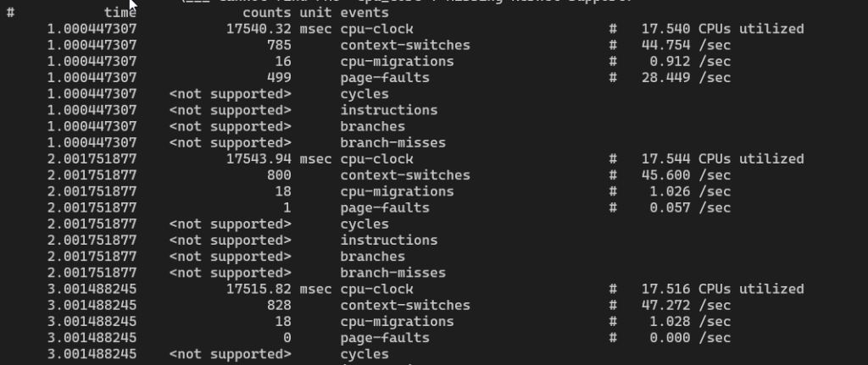The image size is (868, 365).
Task: Click the 0.057 /sec page-faults rate
Action: click(x=690, y=208)
